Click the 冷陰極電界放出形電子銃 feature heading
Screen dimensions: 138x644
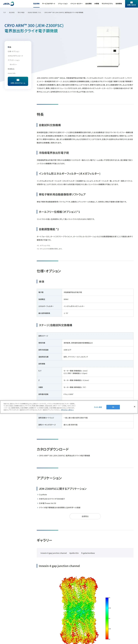click(x=54, y=153)
